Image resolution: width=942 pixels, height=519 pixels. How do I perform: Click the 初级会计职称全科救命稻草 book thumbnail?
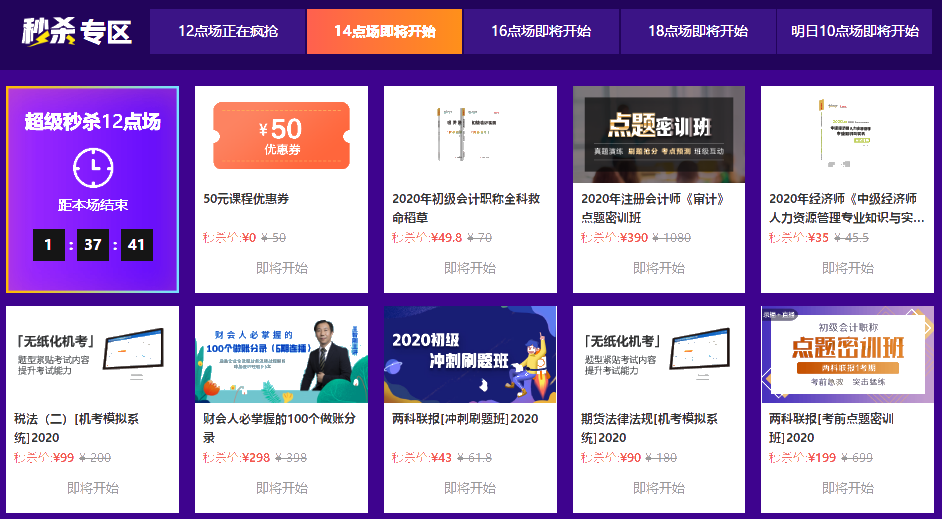click(470, 135)
